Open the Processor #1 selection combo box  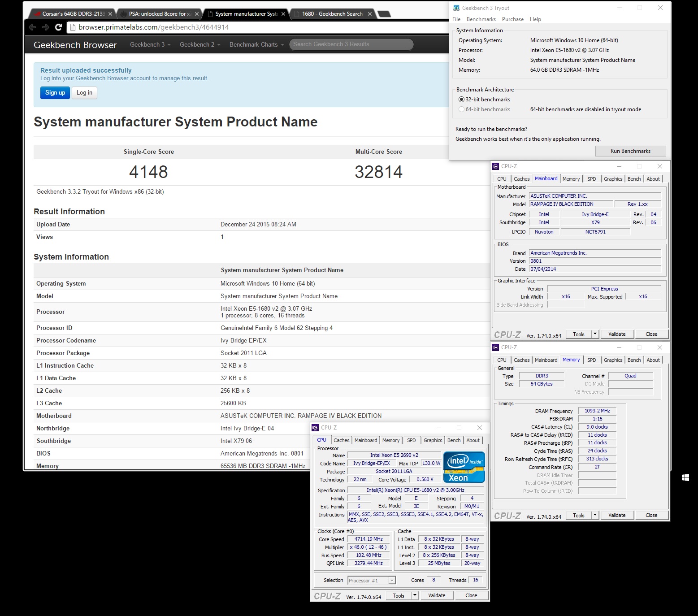[x=372, y=580]
